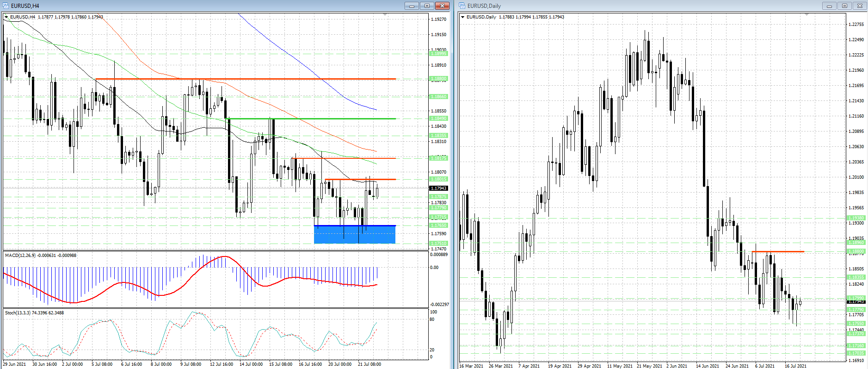Close the EURUSD,Daily chart window
Screen dimensions: 868x369
click(x=860, y=6)
